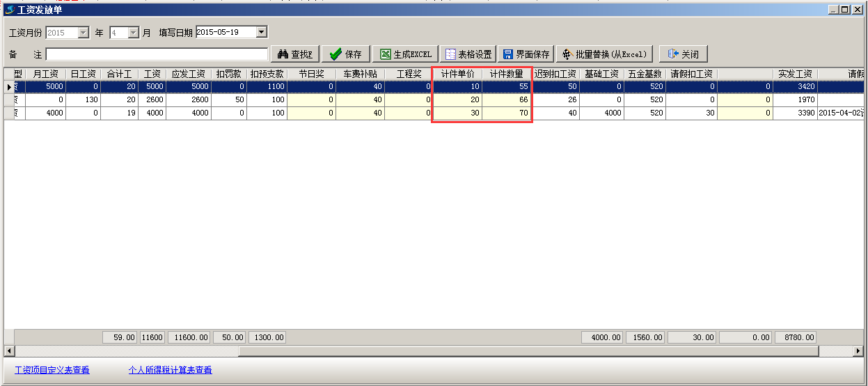The width and height of the screenshot is (868, 386).
Task: Save the payroll with 保存 button
Action: (346, 54)
